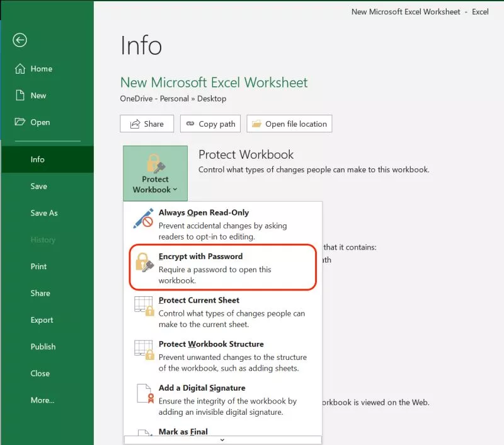Click the lock and key Protect Workbook icon
The height and width of the screenshot is (445, 504).
(156, 163)
